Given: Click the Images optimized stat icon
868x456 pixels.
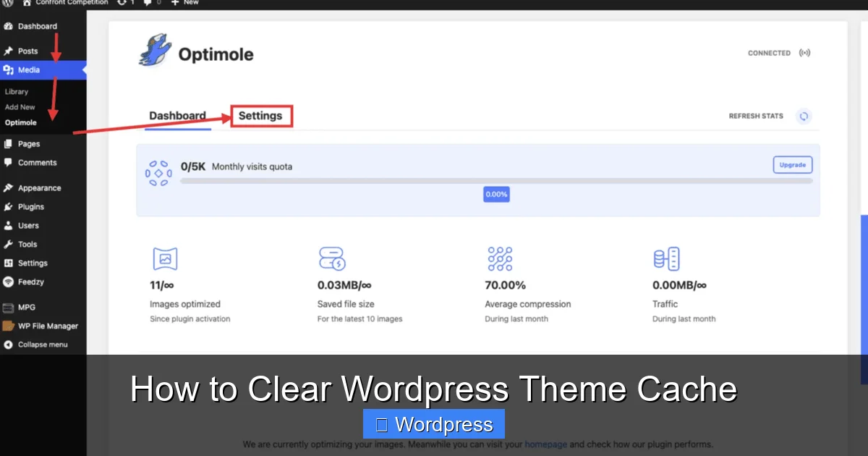Looking at the screenshot, I should click(x=165, y=258).
